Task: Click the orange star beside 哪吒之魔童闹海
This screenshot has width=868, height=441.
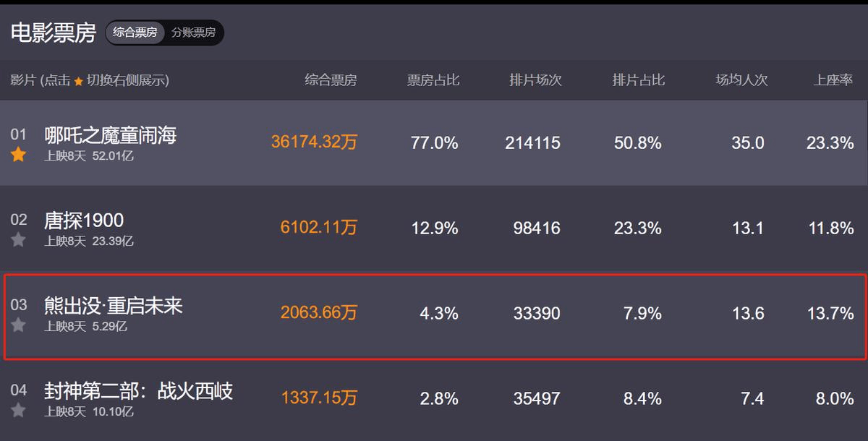Action: pyautogui.click(x=18, y=155)
